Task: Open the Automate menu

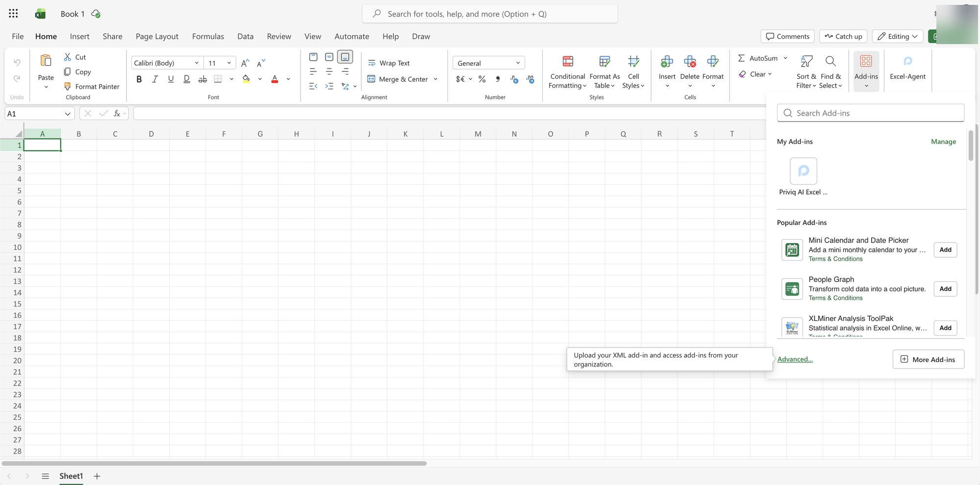Action: click(x=352, y=36)
